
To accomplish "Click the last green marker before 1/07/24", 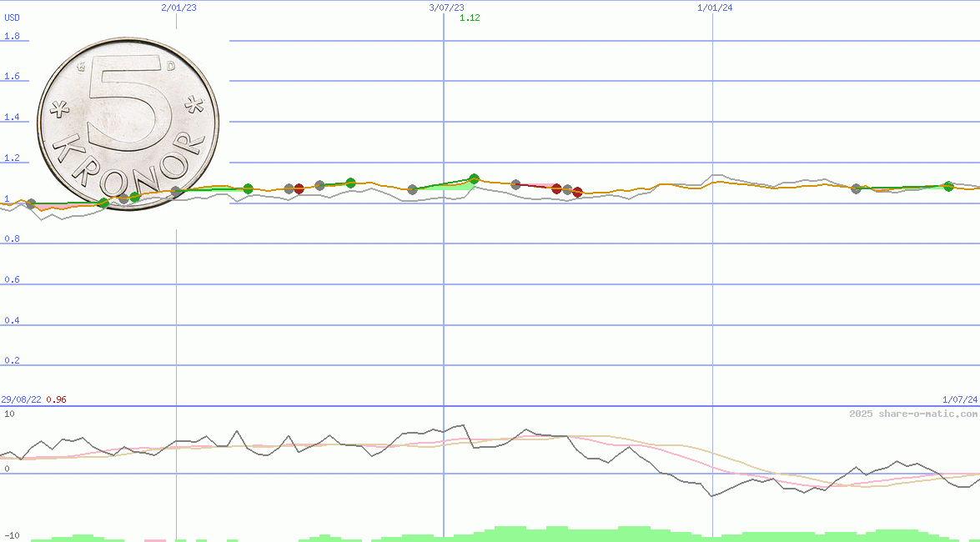I will pyautogui.click(x=949, y=186).
